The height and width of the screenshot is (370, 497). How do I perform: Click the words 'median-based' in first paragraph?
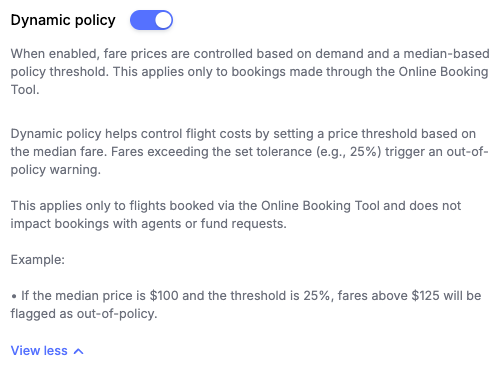(446, 54)
